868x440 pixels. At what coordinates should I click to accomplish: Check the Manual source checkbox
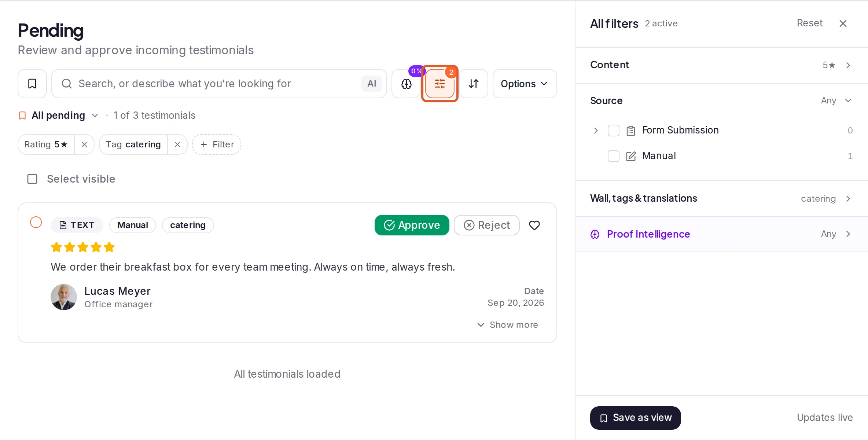614,156
